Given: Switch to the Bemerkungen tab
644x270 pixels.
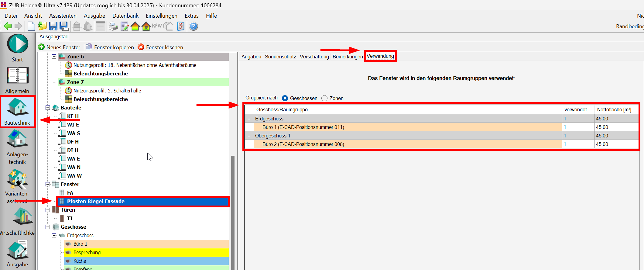Looking at the screenshot, I should [x=348, y=57].
